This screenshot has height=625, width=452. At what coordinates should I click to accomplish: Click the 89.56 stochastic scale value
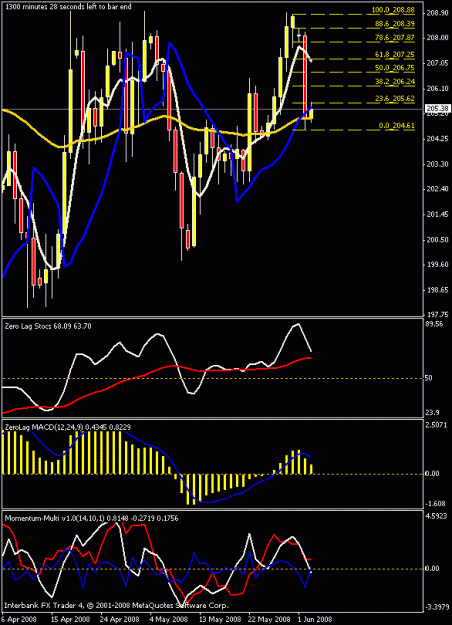[434, 324]
